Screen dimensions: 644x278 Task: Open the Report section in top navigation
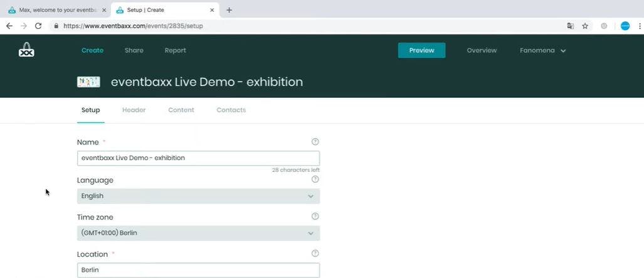(176, 51)
